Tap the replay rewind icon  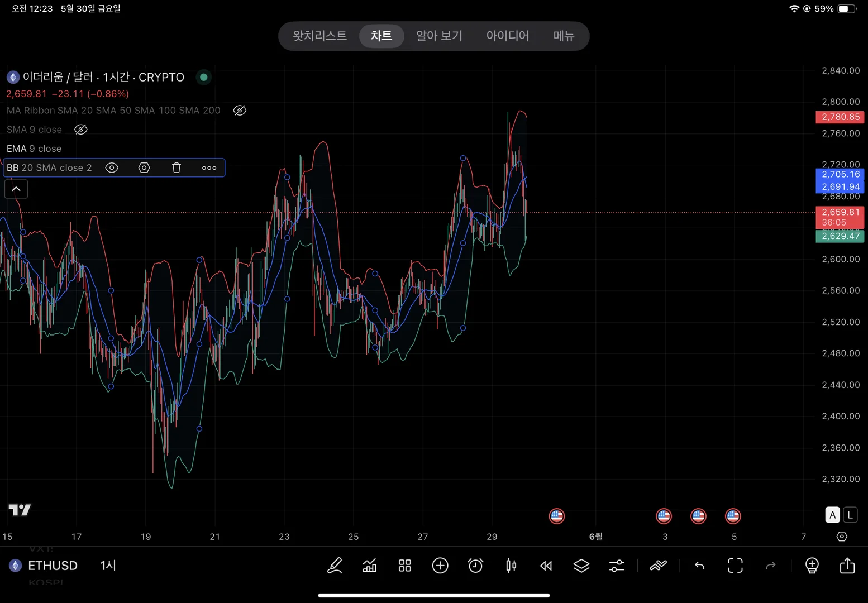pos(546,566)
